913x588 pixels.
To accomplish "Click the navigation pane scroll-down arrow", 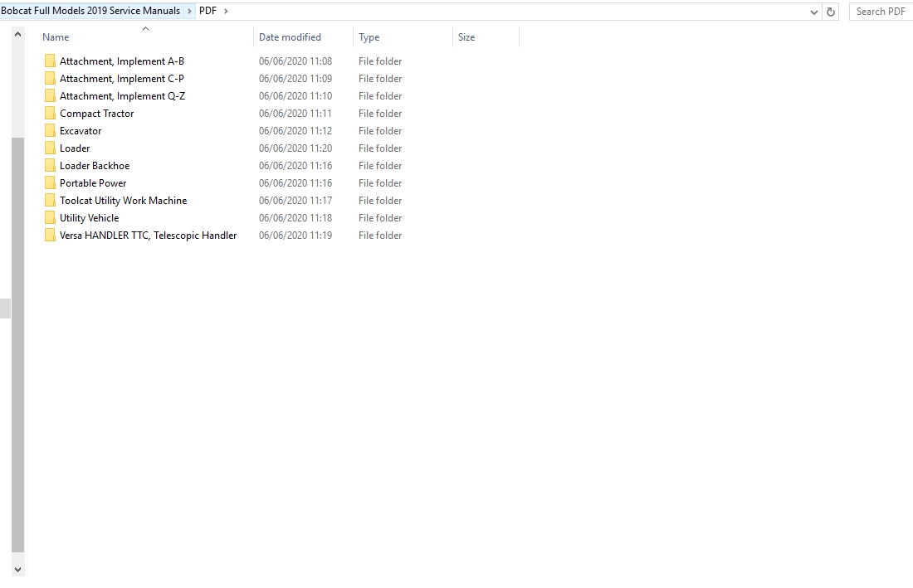I will pyautogui.click(x=18, y=570).
